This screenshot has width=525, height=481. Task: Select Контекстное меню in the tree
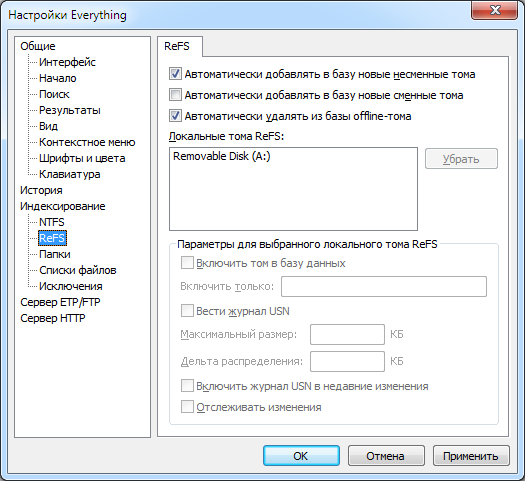click(87, 142)
